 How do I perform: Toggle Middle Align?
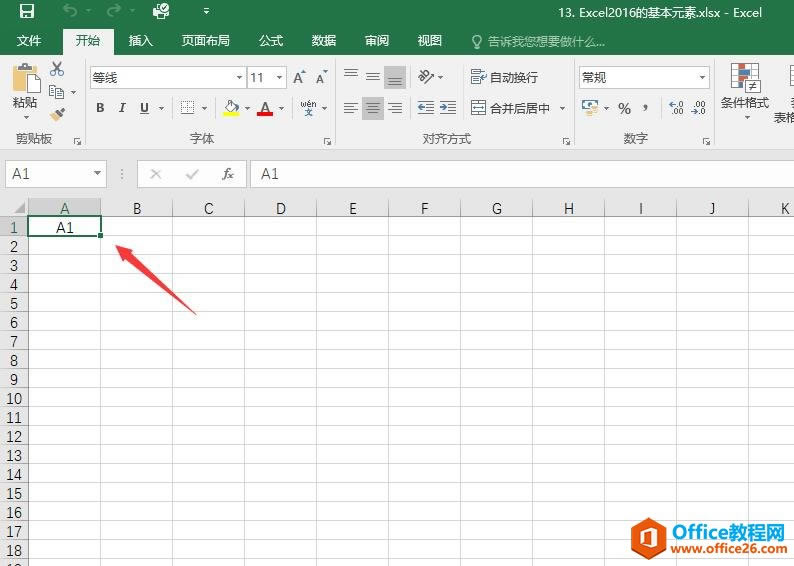click(373, 76)
